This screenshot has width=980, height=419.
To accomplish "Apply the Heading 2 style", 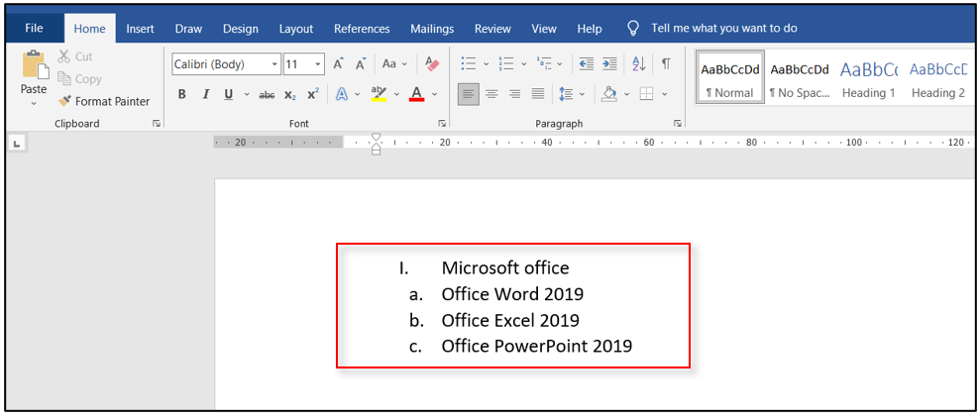I will pos(938,77).
